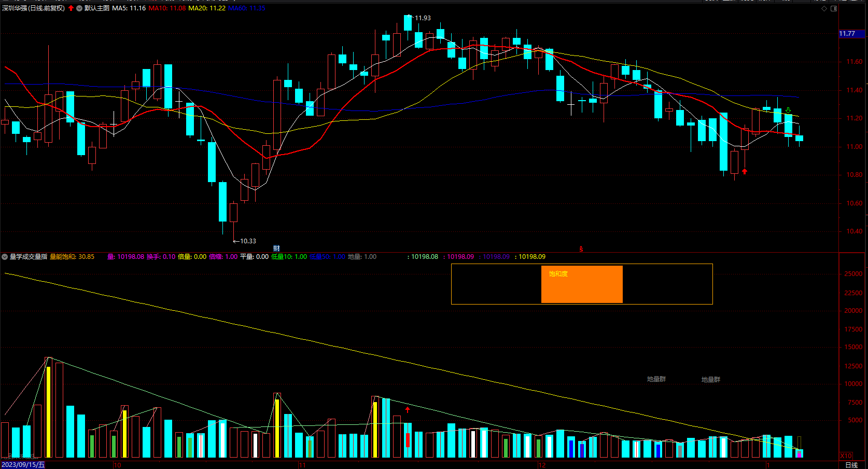Toggle the side panel layout icon
The width and height of the screenshot is (868, 469).
(834, 8)
